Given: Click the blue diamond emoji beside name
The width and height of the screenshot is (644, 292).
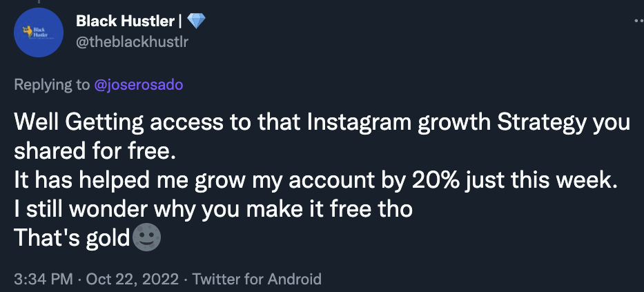Looking at the screenshot, I should click(196, 21).
